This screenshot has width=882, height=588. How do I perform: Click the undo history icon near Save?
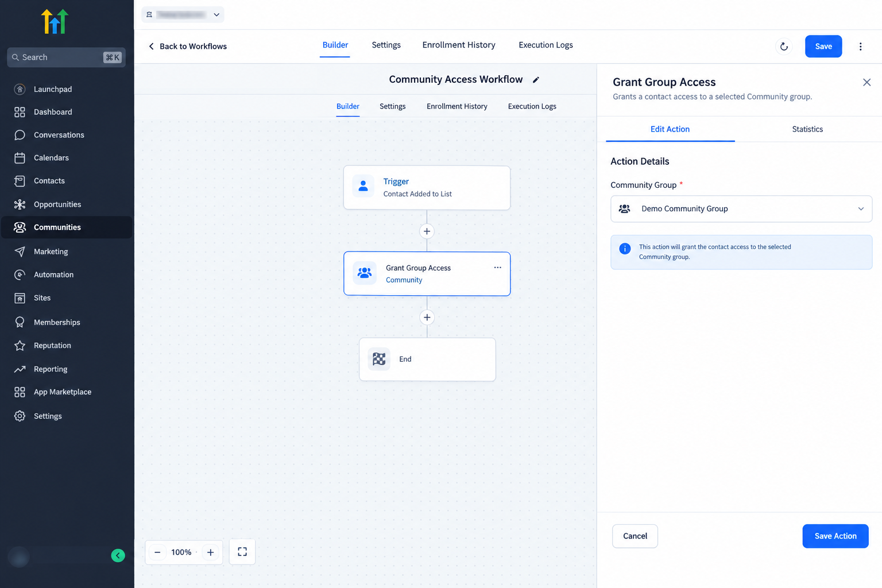784,47
